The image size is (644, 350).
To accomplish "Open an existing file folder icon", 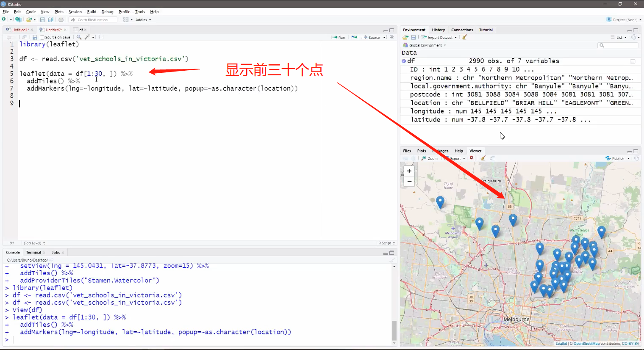I will click(28, 19).
